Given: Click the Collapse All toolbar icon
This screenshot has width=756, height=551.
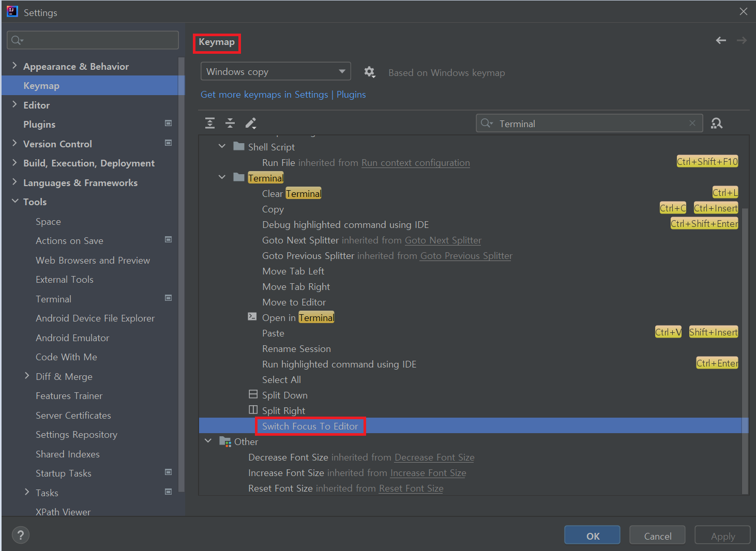Looking at the screenshot, I should (x=230, y=123).
